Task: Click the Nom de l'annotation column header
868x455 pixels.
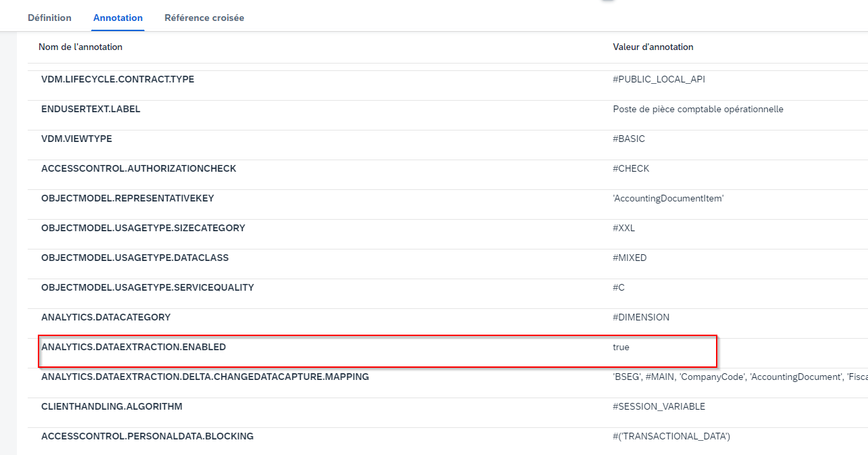Action: [x=80, y=47]
